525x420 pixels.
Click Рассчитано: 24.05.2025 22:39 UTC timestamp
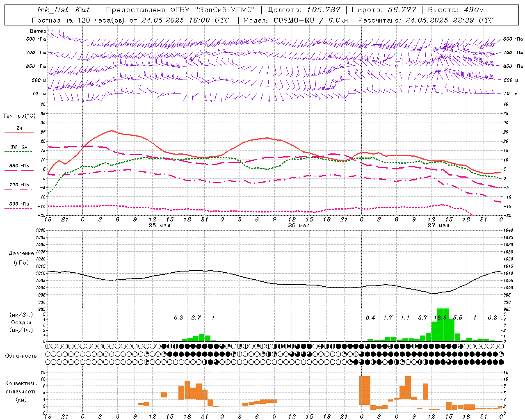[426, 20]
